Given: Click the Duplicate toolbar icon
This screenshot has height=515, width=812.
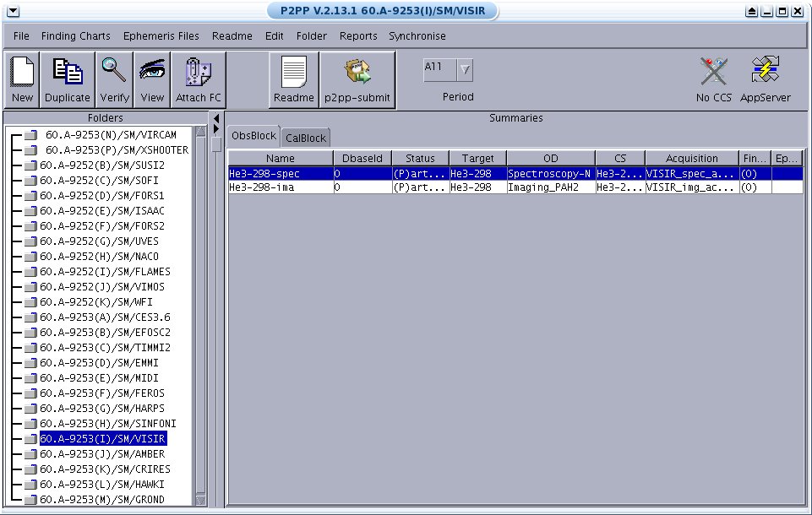Looking at the screenshot, I should pos(68,80).
